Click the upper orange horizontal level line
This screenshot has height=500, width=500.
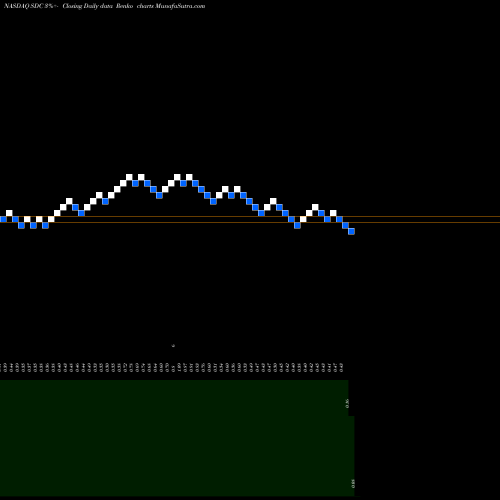(250, 217)
